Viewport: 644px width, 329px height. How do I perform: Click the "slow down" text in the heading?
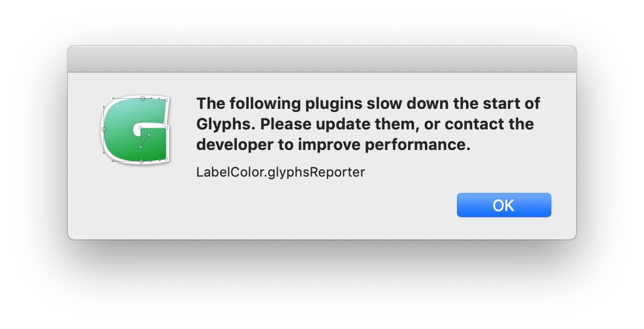pyautogui.click(x=407, y=103)
